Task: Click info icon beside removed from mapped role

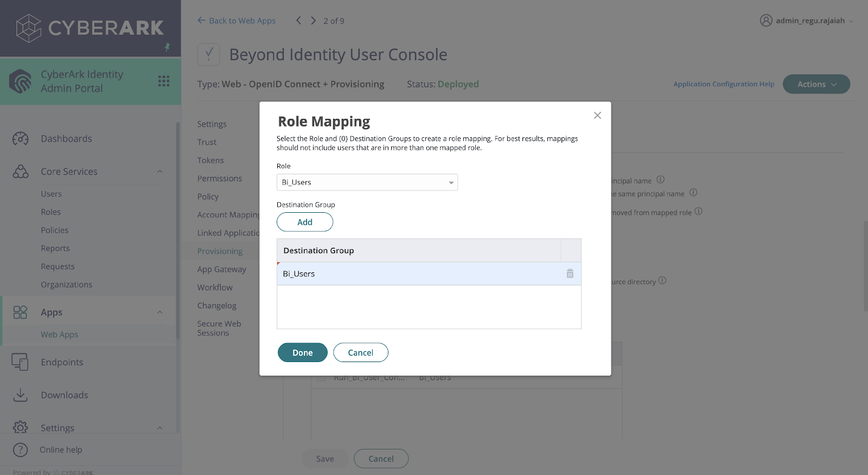Action: pos(699,211)
